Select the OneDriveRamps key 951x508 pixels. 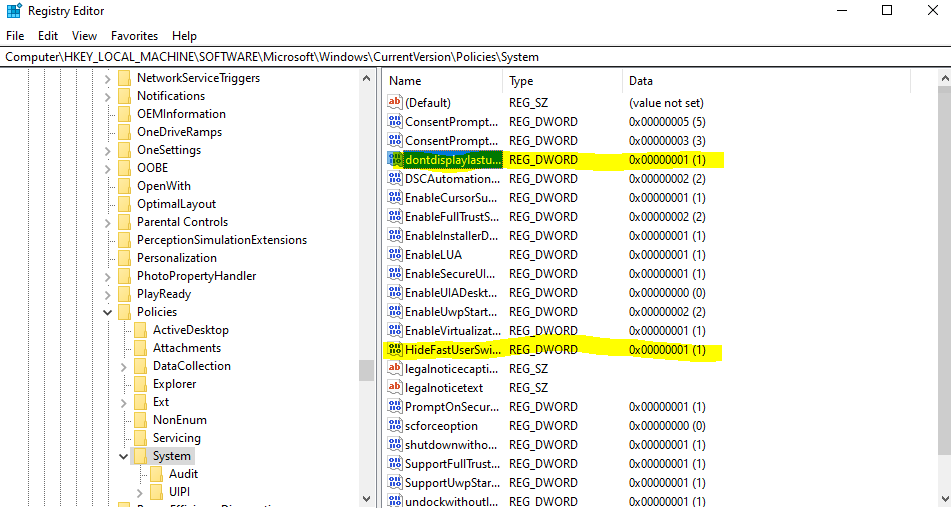point(180,132)
